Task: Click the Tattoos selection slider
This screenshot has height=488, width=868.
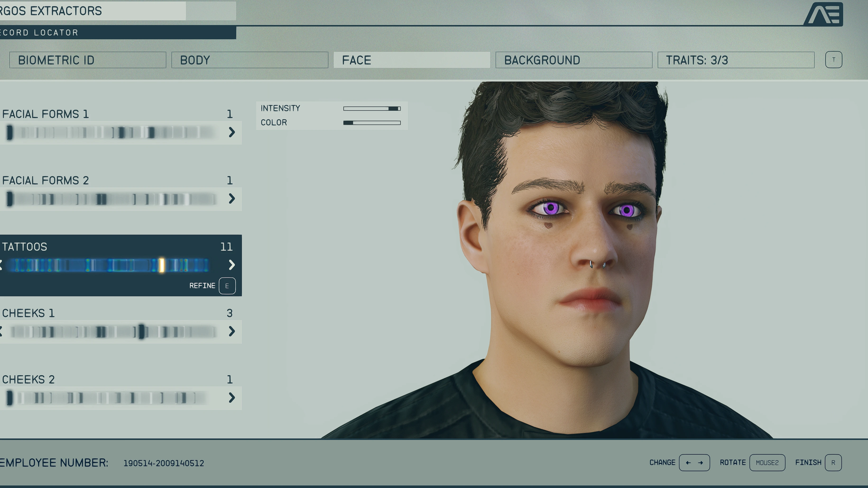Action: tap(109, 265)
